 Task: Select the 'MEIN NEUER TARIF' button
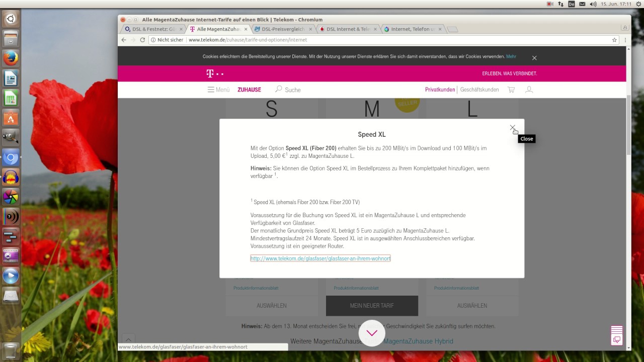(x=372, y=306)
